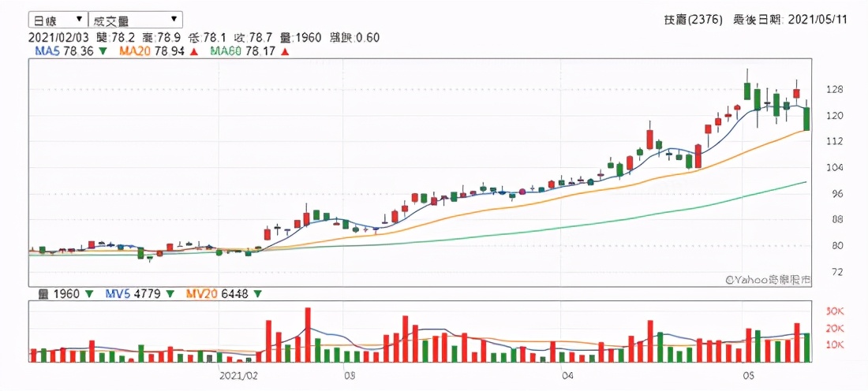The height and width of the screenshot is (391, 868).
Task: Click the tallest red volume bar
Action: [308, 334]
